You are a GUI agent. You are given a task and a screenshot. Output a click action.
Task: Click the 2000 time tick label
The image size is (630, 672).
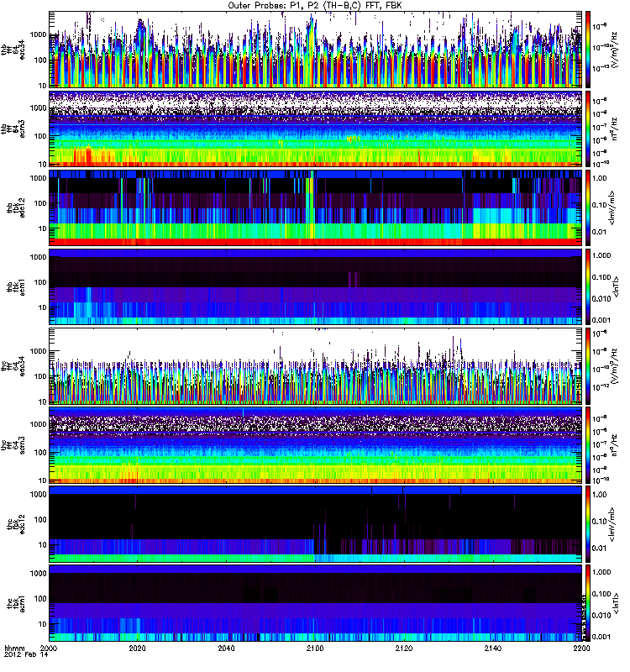coord(50,648)
